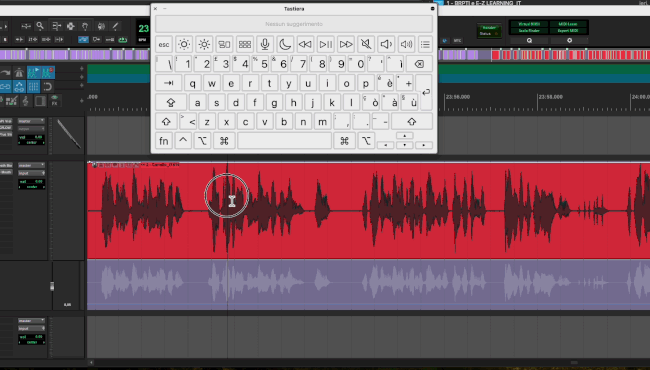Viewport: 650px width, 370px height.
Task: Tap the mute speaker key on keyboard
Action: (x=366, y=44)
